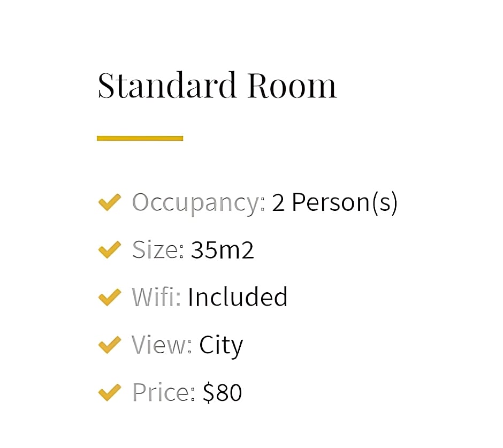Select the Standard Room heading
Image resolution: width=503 pixels, height=448 pixels.
217,85
